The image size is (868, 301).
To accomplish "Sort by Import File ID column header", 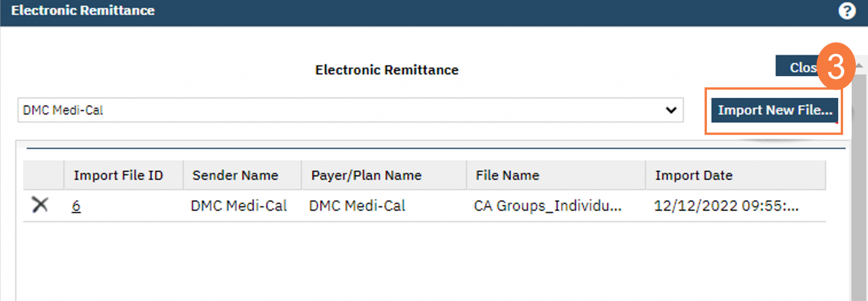I will click(x=118, y=175).
